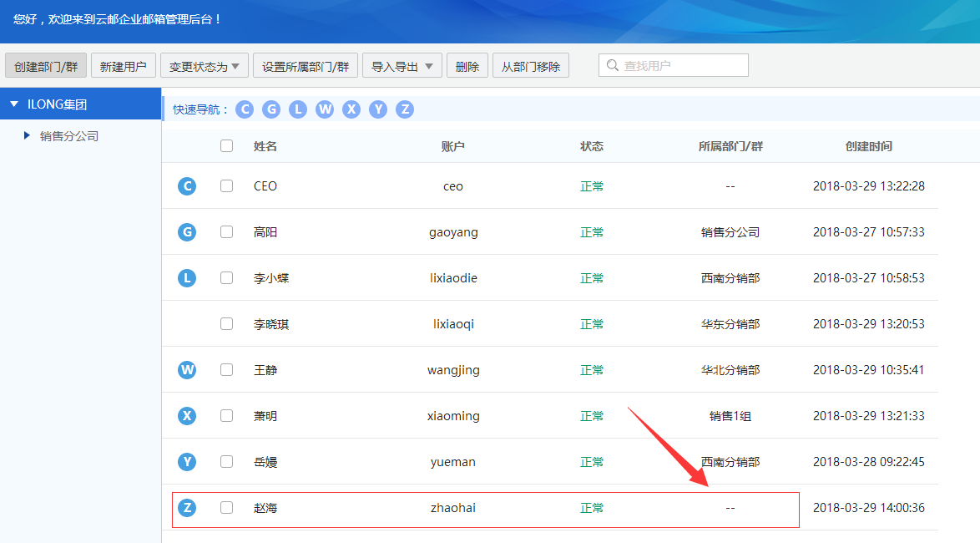Screen dimensions: 980x543
Task: Click the Y badge beside 岳嫚 row
Action: 187,462
